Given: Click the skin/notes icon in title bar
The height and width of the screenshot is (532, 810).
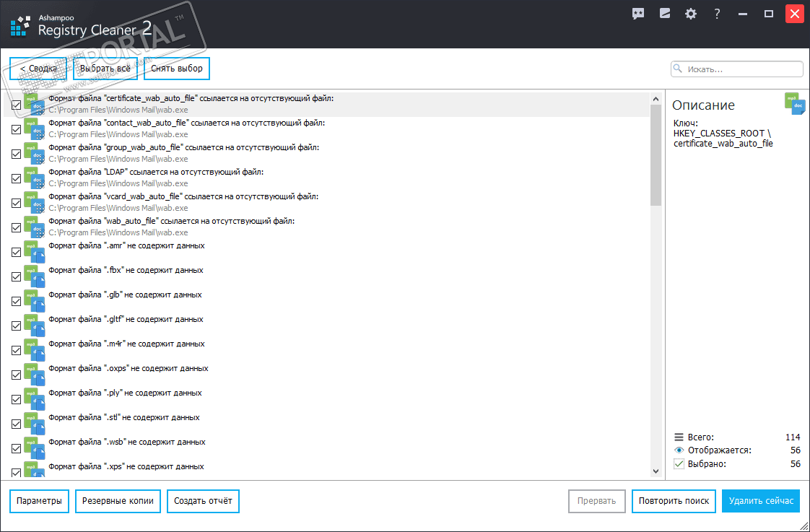Looking at the screenshot, I should 665,14.
